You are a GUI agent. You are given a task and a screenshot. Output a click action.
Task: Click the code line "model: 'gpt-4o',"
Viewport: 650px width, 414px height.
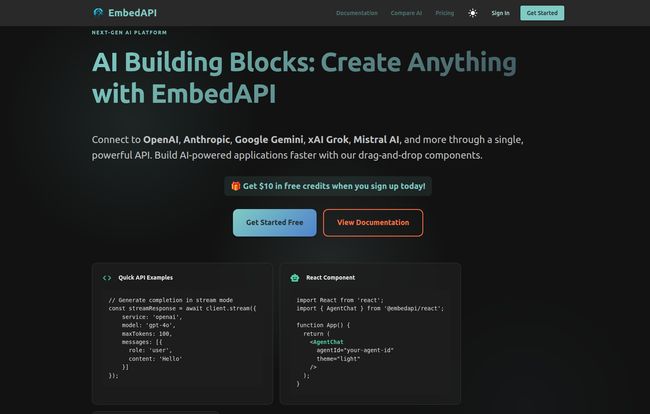148,325
